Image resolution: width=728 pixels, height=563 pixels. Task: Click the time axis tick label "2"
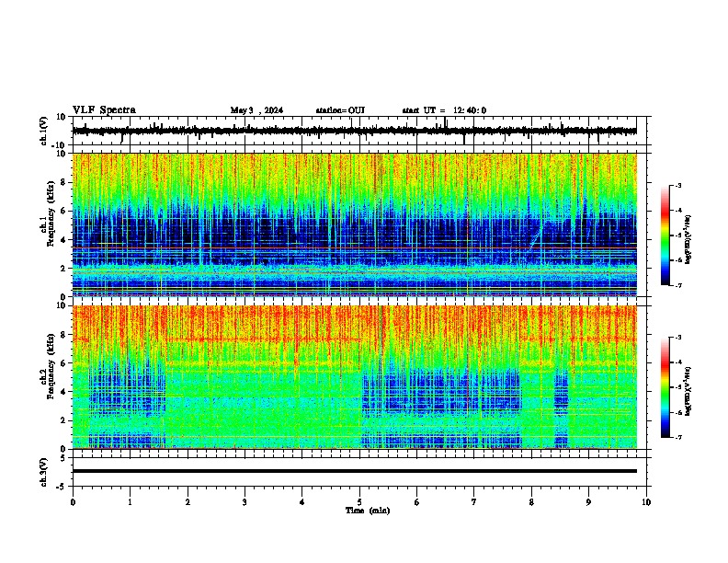(188, 502)
